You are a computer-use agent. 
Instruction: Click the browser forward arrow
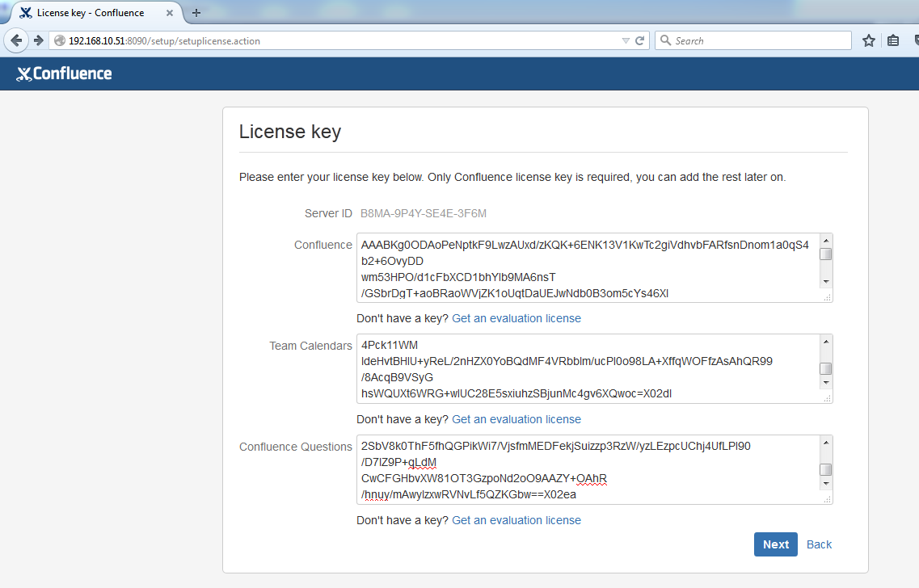[39, 40]
